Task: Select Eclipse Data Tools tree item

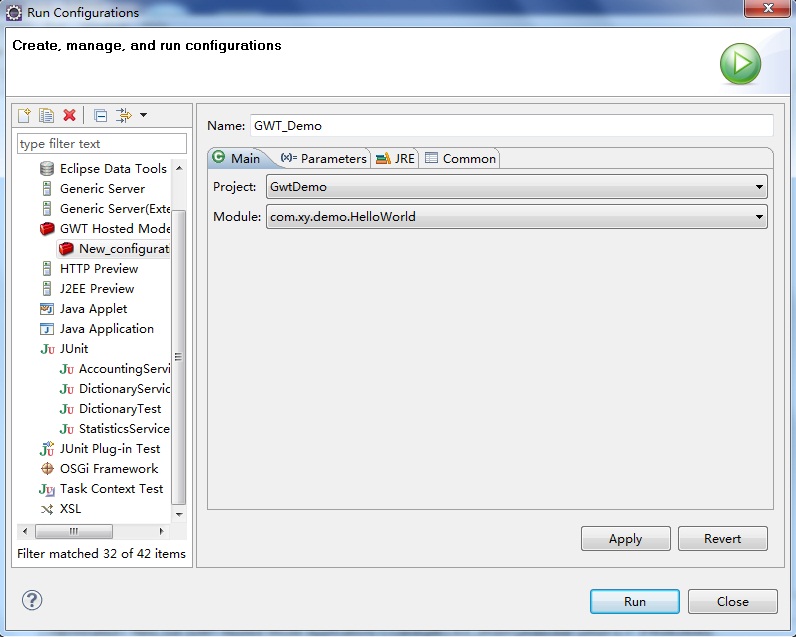Action: [113, 169]
